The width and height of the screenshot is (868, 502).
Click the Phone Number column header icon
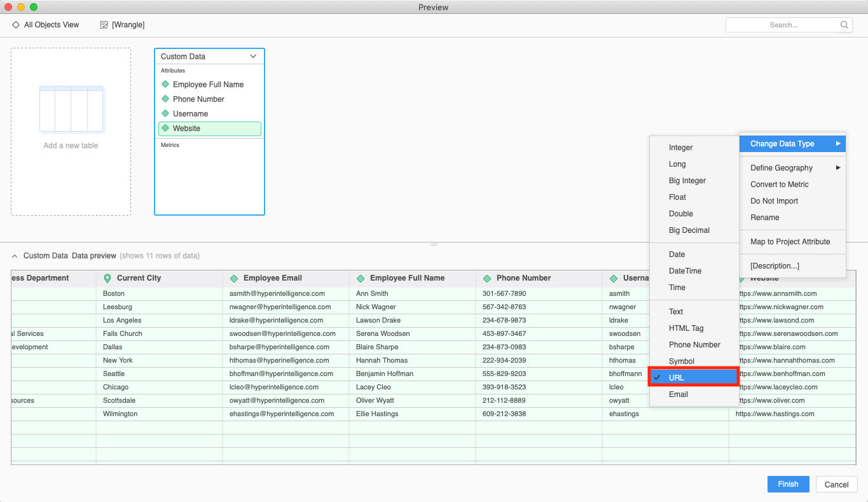[x=487, y=278]
